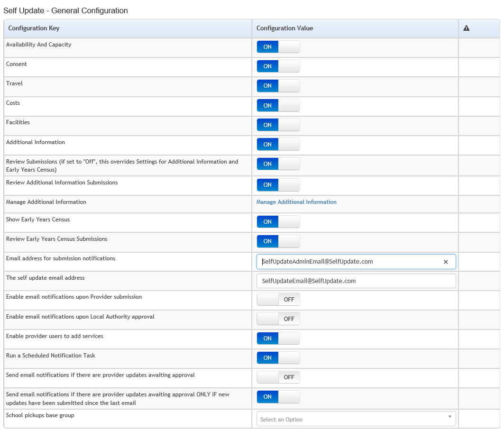Image resolution: width=504 pixels, height=430 pixels.
Task: Select the 'Manage Additional Information' key label
Action: tap(46, 202)
